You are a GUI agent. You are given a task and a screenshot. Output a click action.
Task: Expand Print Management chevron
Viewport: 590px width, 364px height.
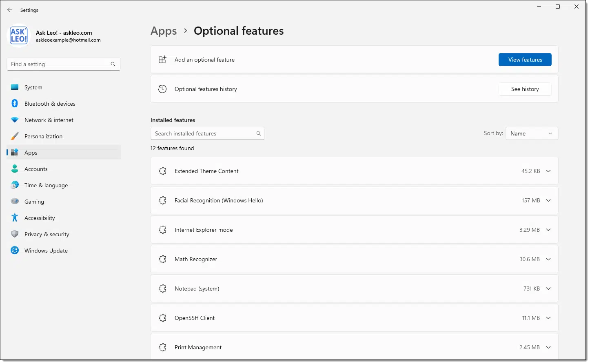(x=548, y=347)
